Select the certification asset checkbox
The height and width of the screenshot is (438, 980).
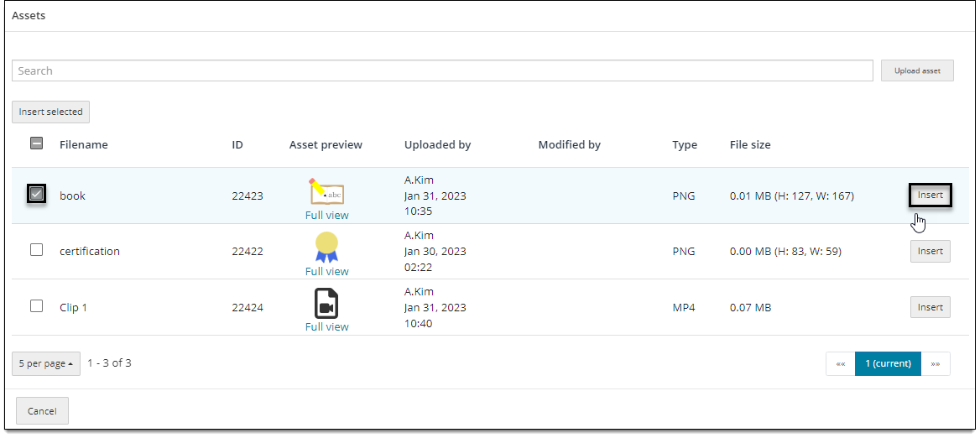[37, 250]
